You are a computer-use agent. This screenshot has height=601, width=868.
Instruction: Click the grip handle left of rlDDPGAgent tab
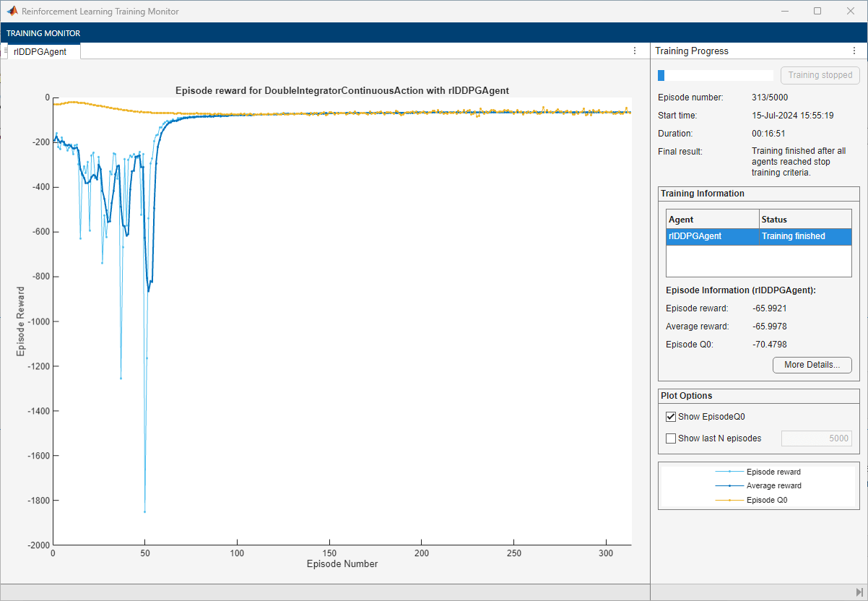[6, 51]
